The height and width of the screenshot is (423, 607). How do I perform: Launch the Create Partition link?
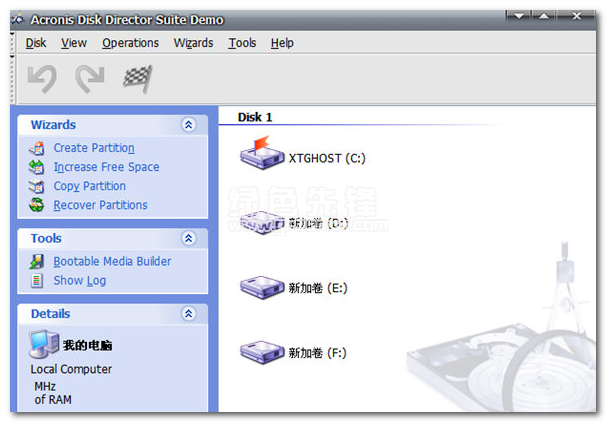pos(94,148)
